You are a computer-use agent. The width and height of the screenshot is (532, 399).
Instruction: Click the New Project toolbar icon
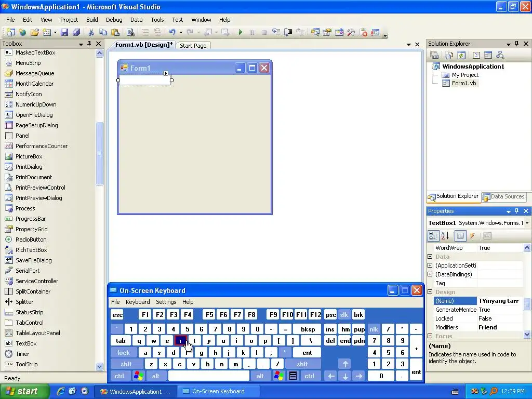coord(10,32)
